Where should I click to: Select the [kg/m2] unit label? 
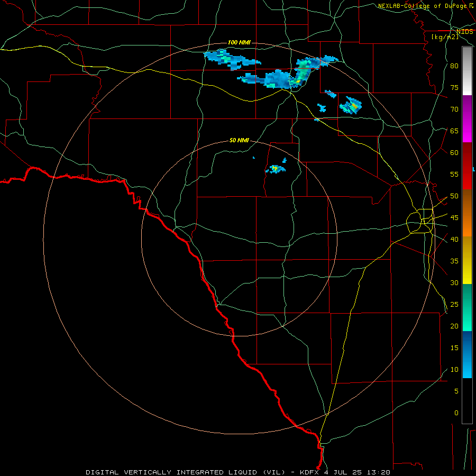(445, 37)
